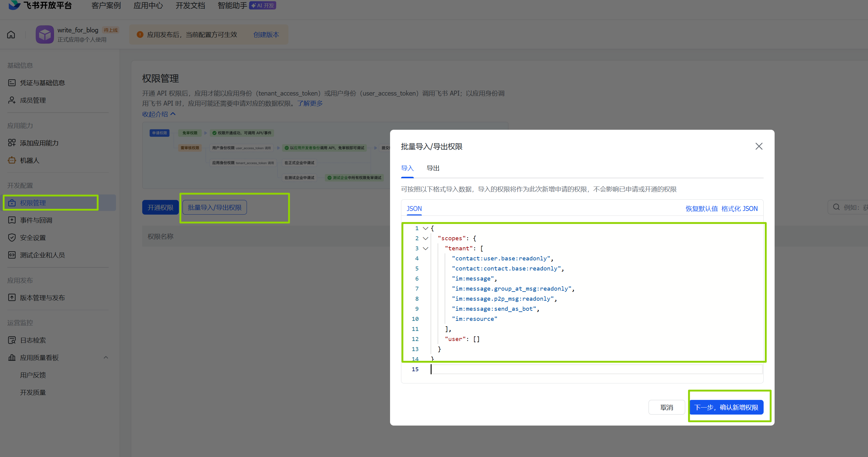Open 安全设置 shield icon
The width and height of the screenshot is (868, 457).
(12, 238)
